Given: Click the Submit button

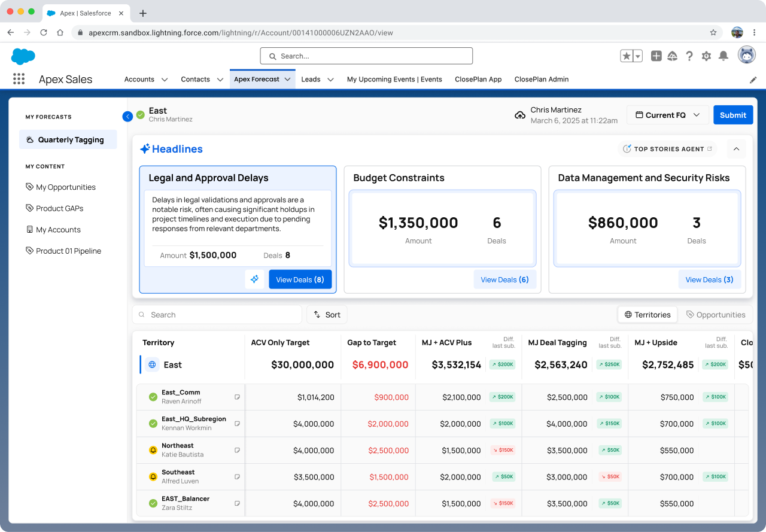Looking at the screenshot, I should (733, 115).
